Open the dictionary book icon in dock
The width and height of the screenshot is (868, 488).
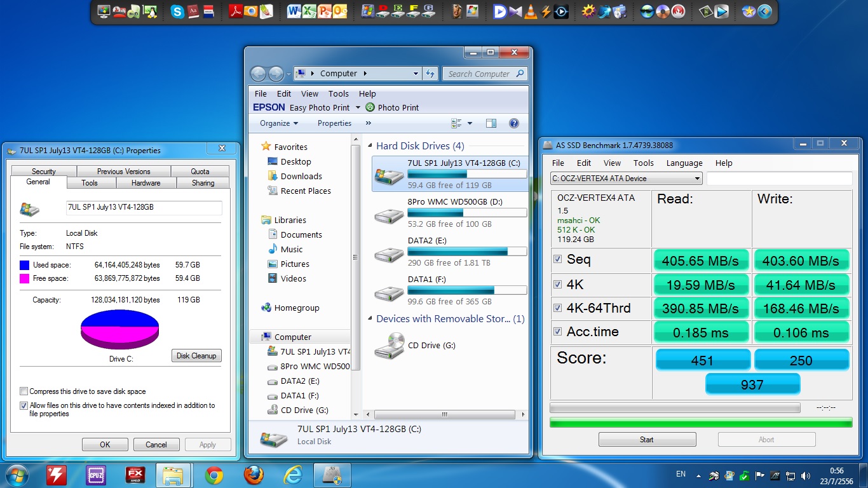coord(193,11)
